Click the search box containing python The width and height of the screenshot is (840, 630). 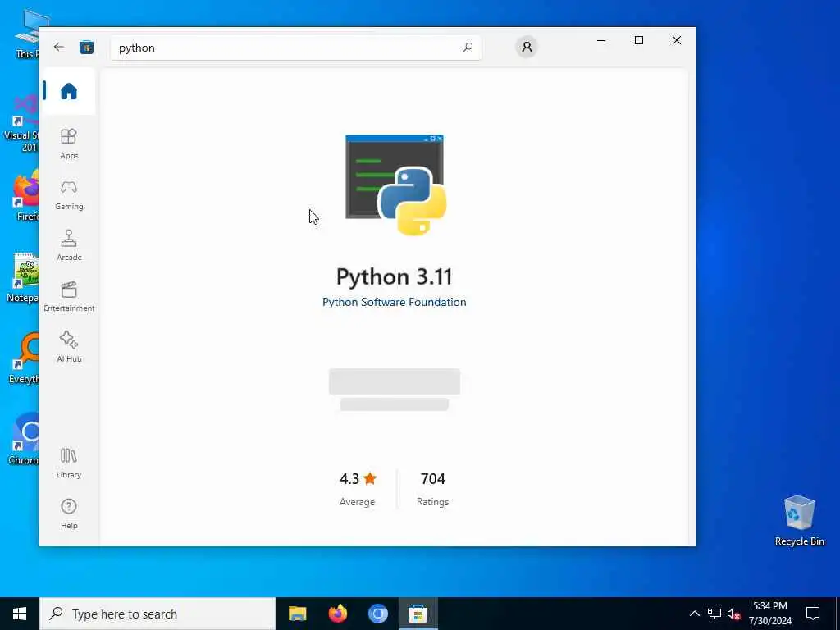(x=295, y=48)
